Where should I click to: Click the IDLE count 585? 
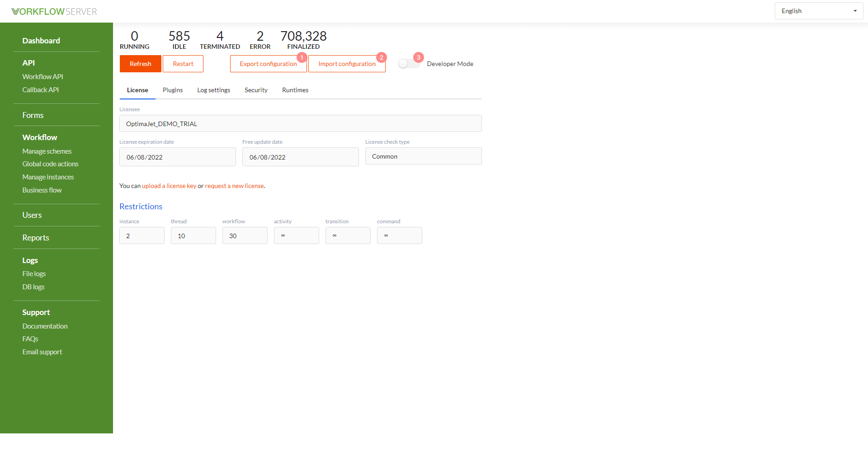[179, 36]
